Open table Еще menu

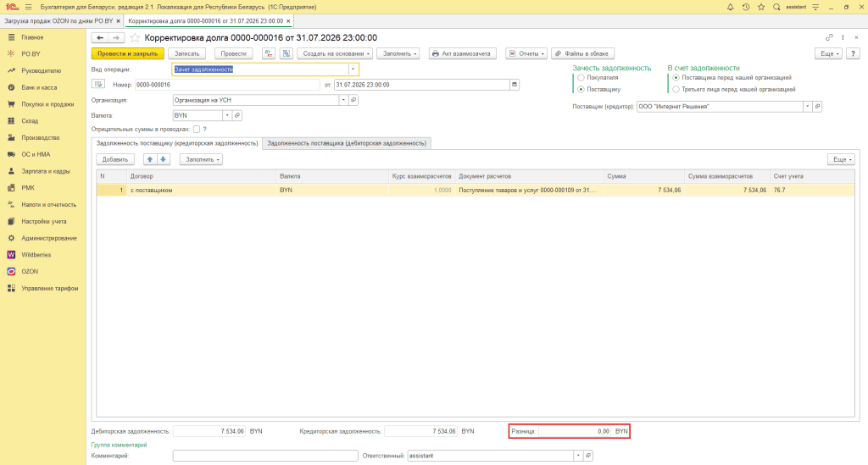point(841,159)
